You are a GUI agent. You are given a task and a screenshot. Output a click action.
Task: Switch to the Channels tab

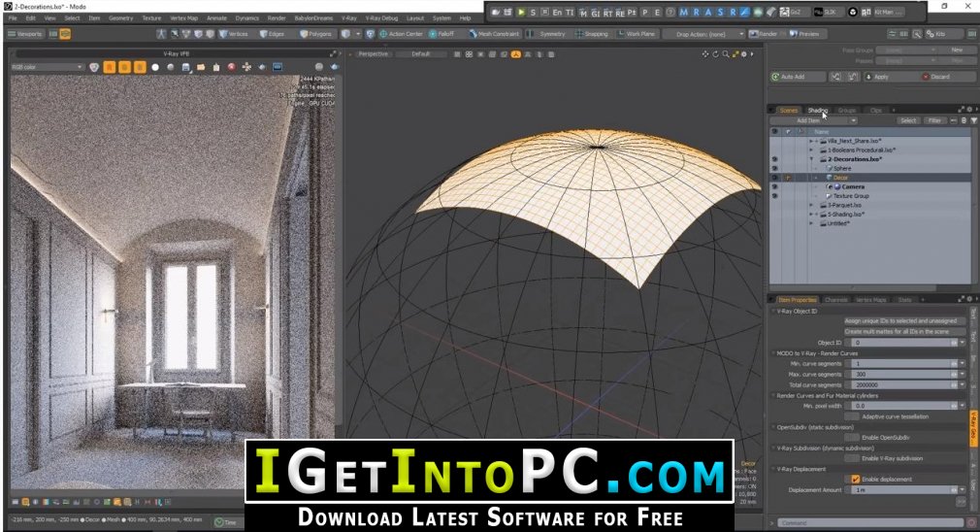[835, 300]
